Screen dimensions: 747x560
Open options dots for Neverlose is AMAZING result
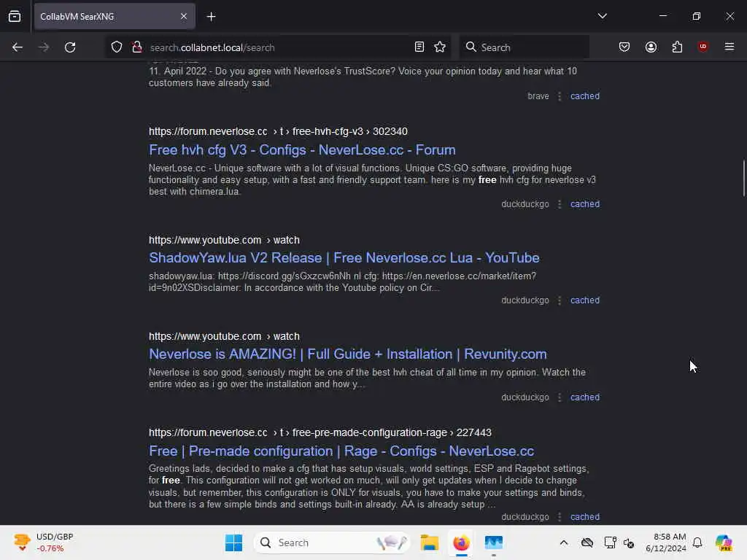560,397
